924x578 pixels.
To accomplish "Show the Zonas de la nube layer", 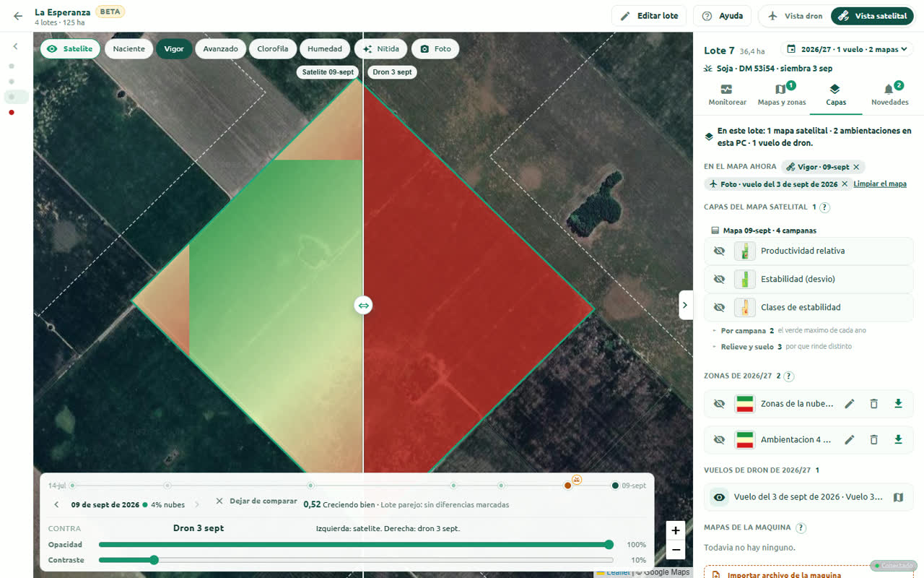I will [x=719, y=404].
